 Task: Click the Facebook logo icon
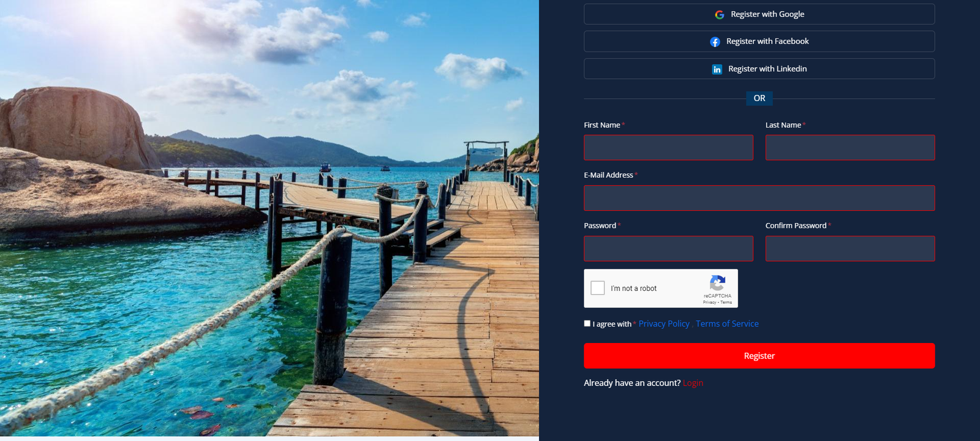[x=715, y=42]
